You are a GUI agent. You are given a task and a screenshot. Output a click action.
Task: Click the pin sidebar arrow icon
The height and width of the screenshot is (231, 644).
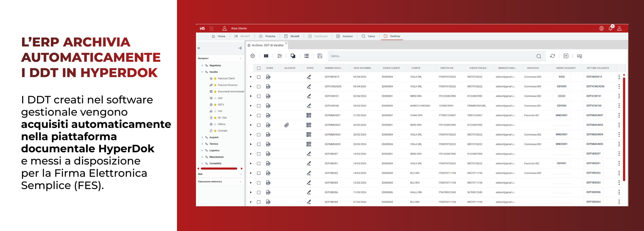[x=240, y=48]
